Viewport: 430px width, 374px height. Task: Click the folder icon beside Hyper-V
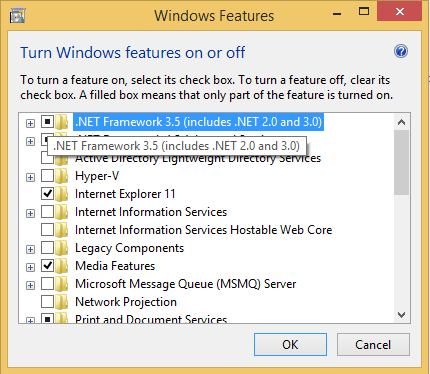62,176
